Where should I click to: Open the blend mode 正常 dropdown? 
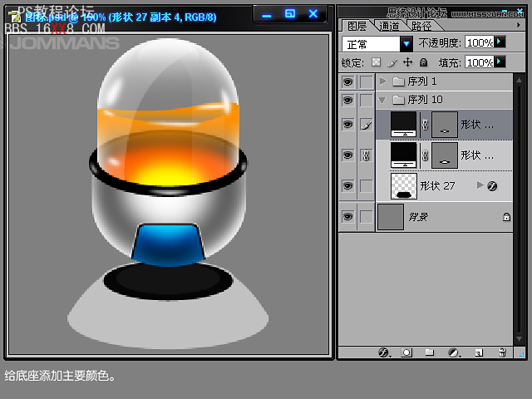point(406,43)
